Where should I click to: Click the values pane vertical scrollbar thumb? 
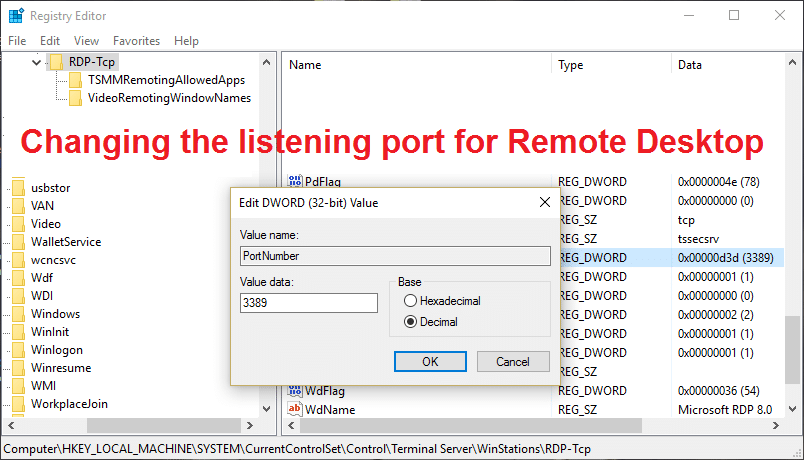click(x=792, y=350)
